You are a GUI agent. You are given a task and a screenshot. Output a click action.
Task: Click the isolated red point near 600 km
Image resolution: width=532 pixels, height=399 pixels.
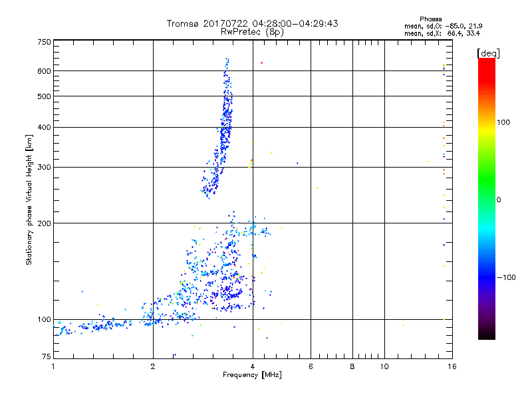[261, 63]
